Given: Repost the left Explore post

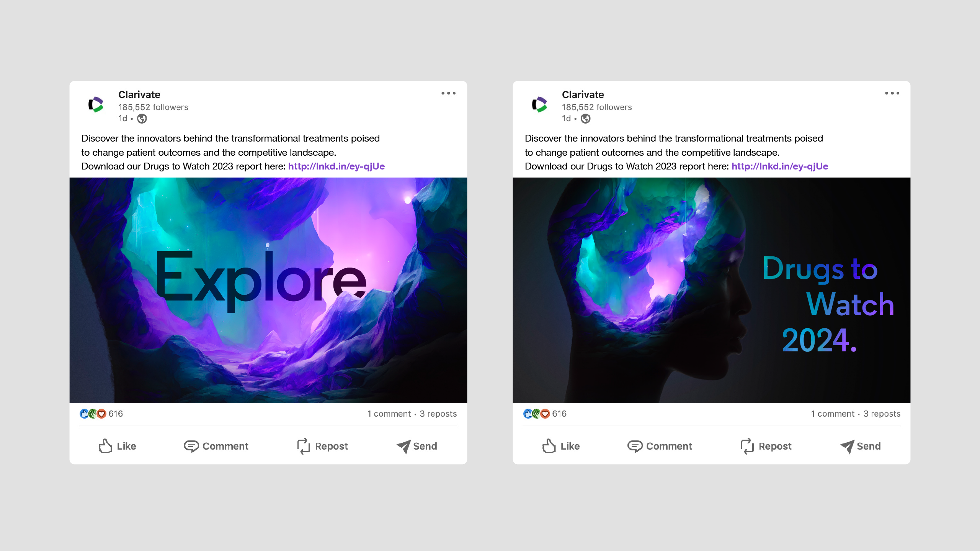Looking at the screenshot, I should click(322, 446).
